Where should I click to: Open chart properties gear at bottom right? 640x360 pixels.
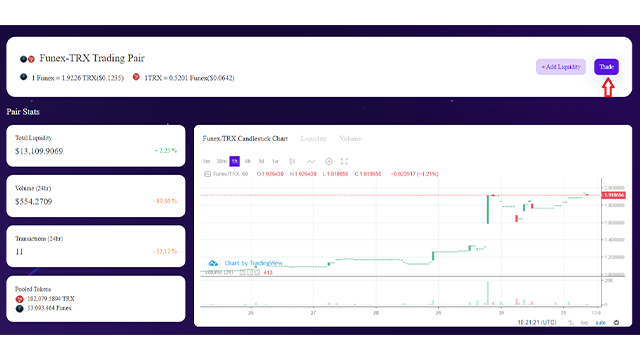point(616,322)
